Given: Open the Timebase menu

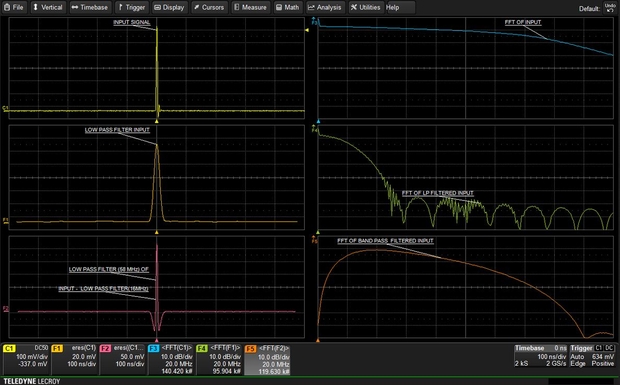Looking at the screenshot, I should (90, 7).
